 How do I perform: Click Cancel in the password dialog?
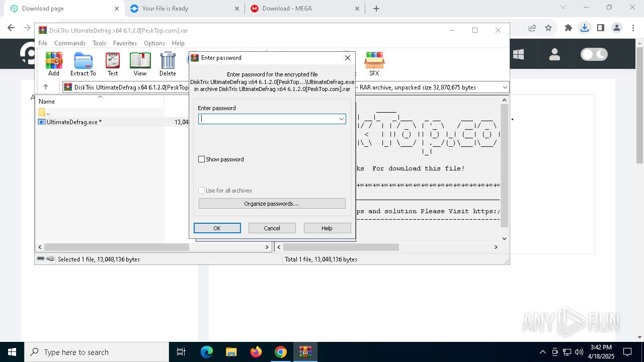coord(272,228)
